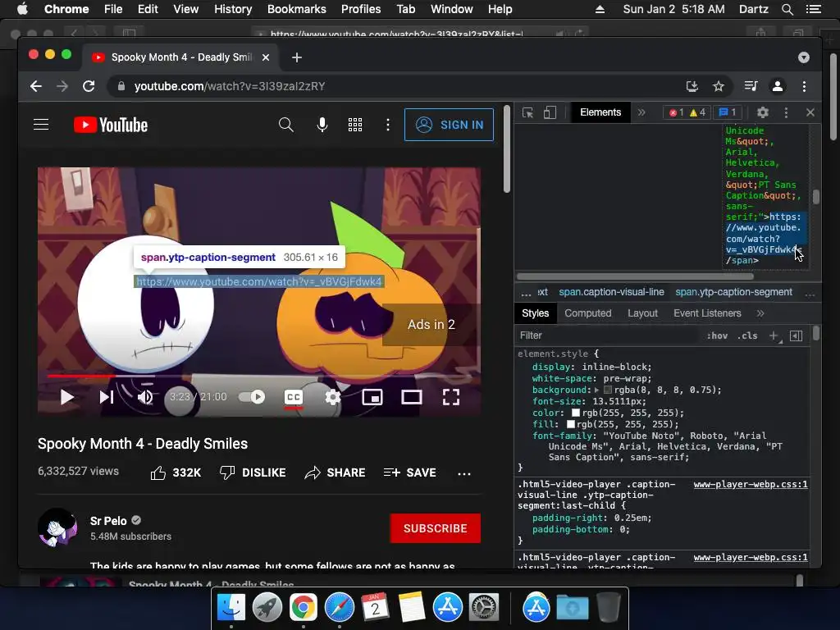840x630 pixels.
Task: Open media controls in Chrome toolbar
Action: 751,86
